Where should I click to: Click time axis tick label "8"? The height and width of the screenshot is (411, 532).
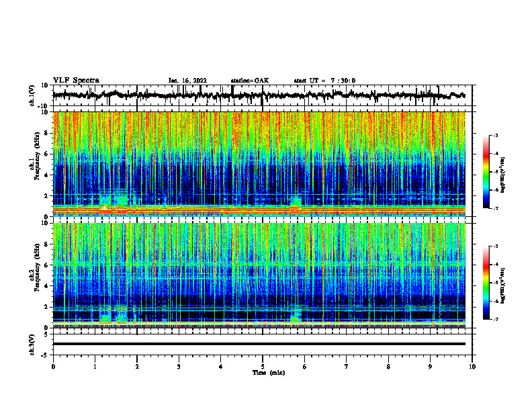[388, 367]
